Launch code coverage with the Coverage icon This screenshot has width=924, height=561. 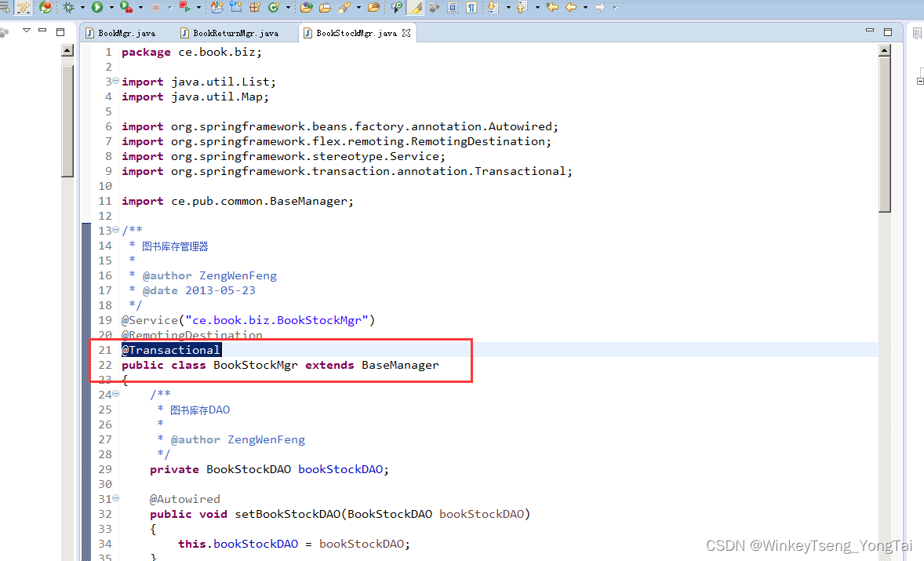(x=125, y=8)
